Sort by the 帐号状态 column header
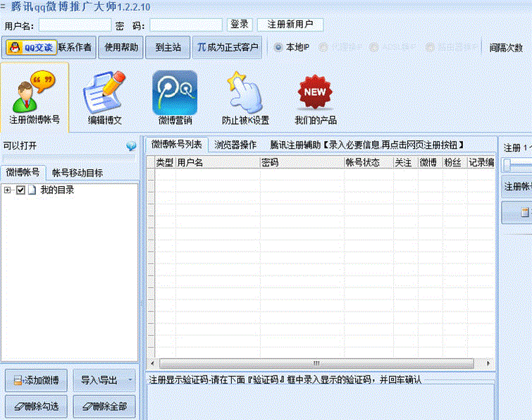Screen dimensions: 532x420 tap(369, 163)
